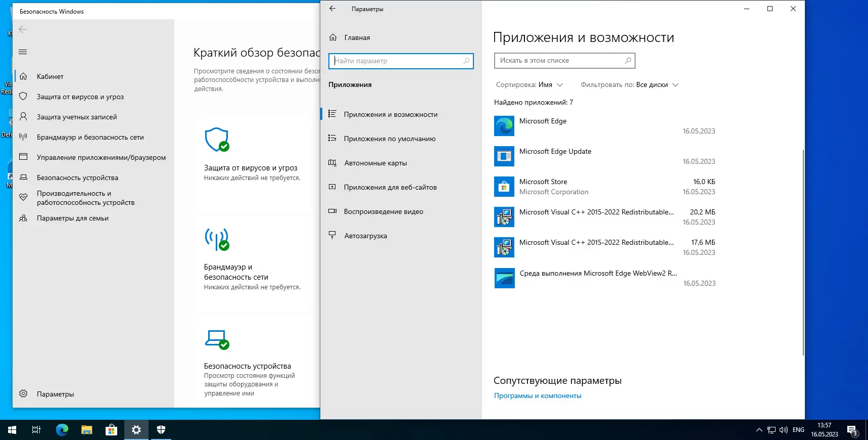The width and height of the screenshot is (868, 440).
Task: Open the account protection person icon
Action: [x=23, y=117]
